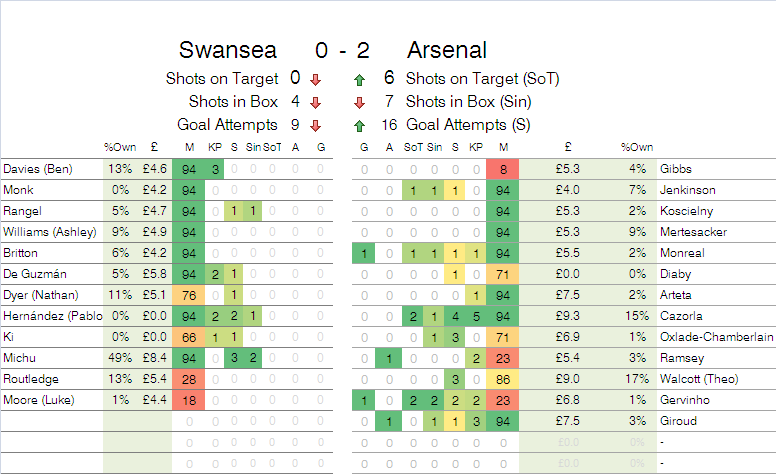Click Moore (Luke)'s red 18 minutes cell
776x474 pixels.
pyautogui.click(x=188, y=401)
